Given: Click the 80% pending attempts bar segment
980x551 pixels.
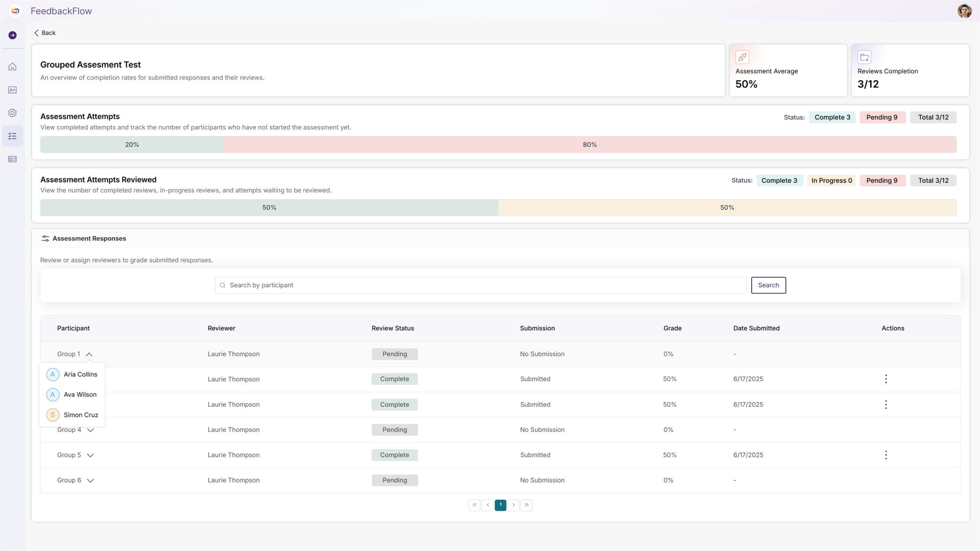Looking at the screenshot, I should [x=590, y=145].
